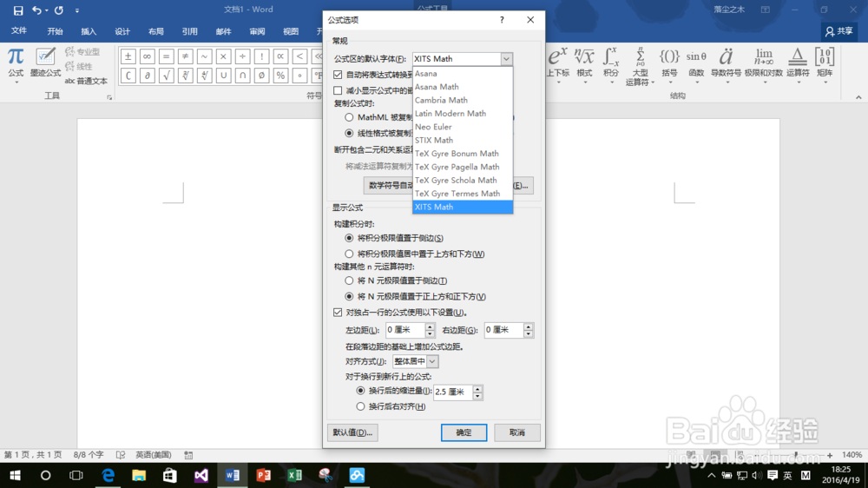Image resolution: width=868 pixels, height=488 pixels.
Task: Open the 导数符号 accent structures
Action: click(726, 65)
